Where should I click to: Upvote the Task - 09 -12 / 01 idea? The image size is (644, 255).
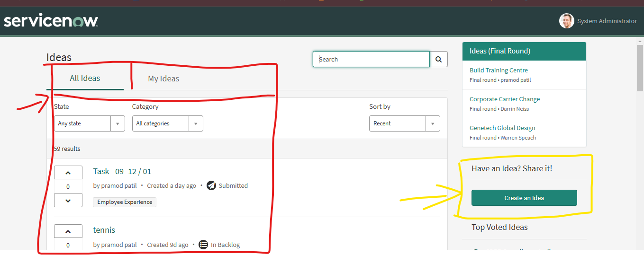[x=68, y=173]
